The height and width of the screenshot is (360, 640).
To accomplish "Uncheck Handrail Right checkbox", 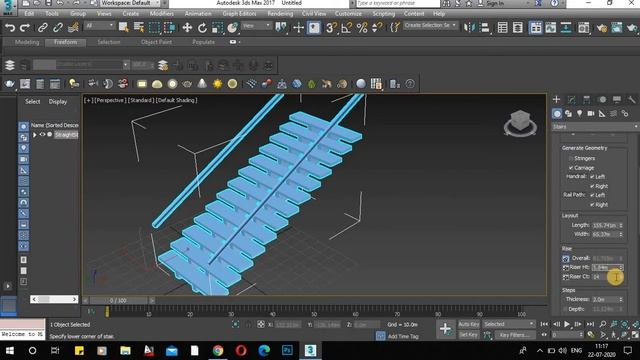I will point(592,186).
